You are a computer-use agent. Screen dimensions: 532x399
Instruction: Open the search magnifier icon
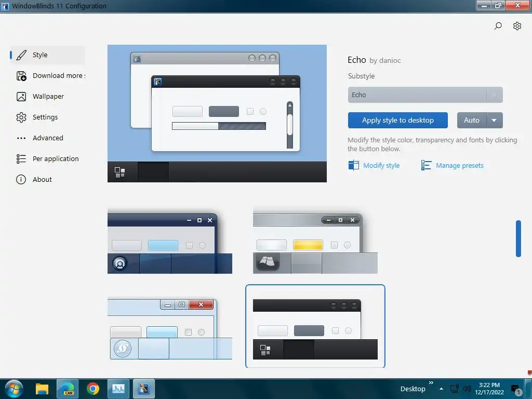click(498, 26)
